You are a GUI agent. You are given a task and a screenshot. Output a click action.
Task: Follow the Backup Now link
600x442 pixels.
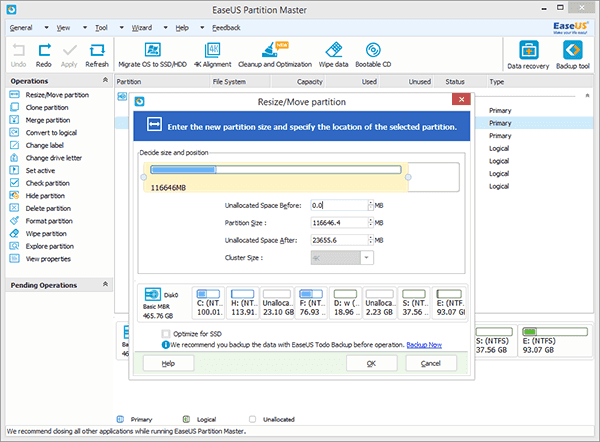[x=425, y=344]
